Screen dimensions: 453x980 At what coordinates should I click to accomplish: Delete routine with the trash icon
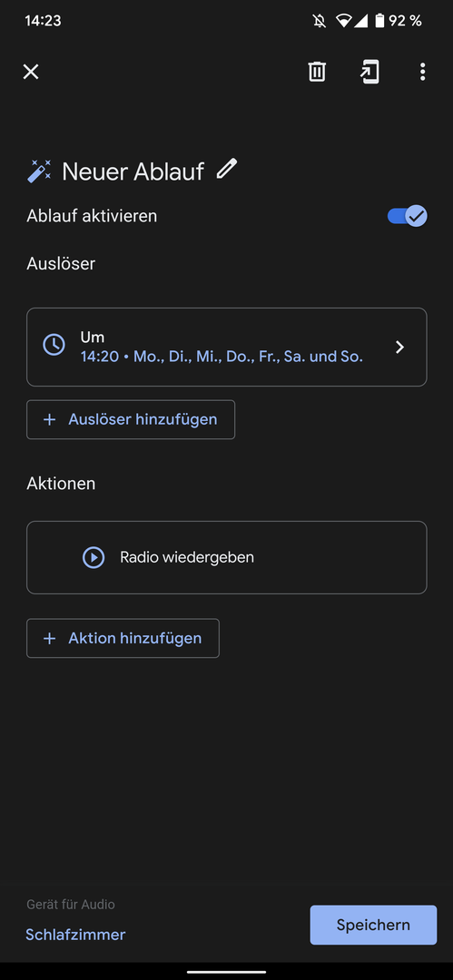pos(317,72)
